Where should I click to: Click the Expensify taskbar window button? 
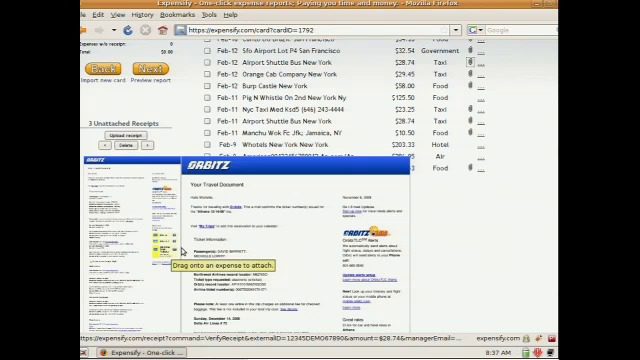[142, 353]
